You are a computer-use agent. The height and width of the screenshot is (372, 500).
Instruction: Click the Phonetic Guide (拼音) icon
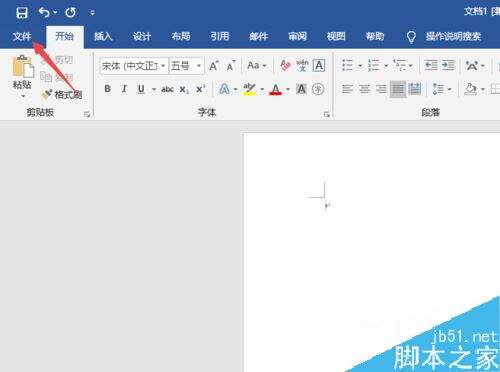tap(302, 65)
